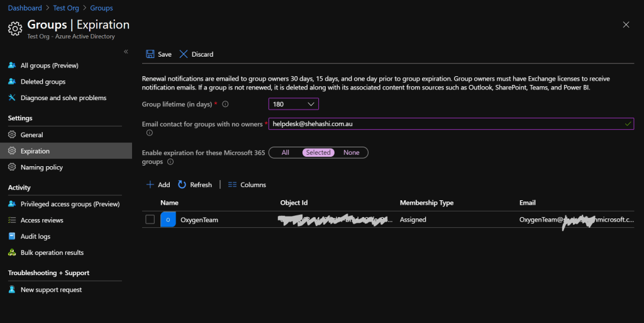The height and width of the screenshot is (323, 644).
Task: Click the Discard X icon
Action: [x=184, y=54]
